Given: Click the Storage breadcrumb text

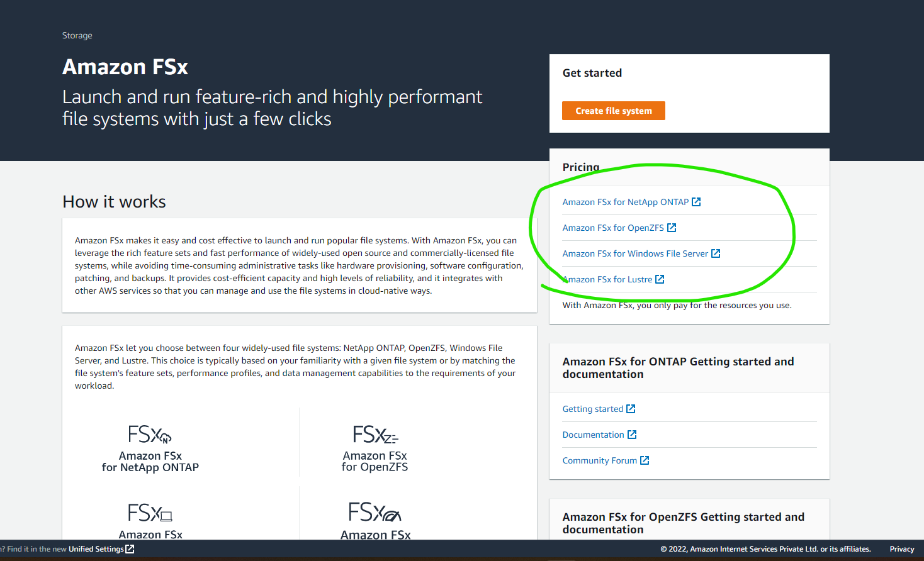Looking at the screenshot, I should pyautogui.click(x=77, y=35).
